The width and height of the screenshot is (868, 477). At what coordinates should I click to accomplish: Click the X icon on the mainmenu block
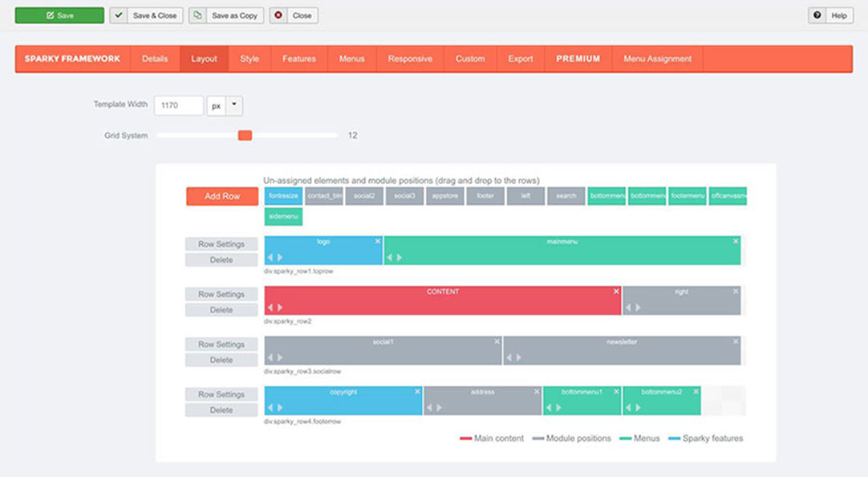point(736,241)
